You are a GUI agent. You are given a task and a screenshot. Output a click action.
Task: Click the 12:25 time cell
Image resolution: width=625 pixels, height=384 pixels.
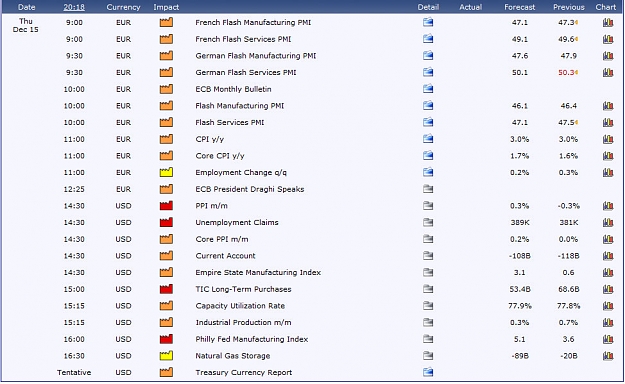point(74,189)
